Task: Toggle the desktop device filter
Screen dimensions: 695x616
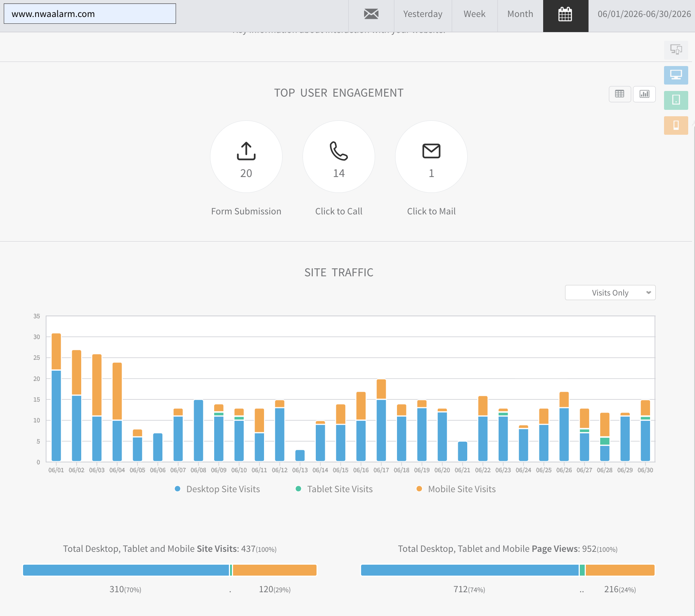Action: [676, 75]
